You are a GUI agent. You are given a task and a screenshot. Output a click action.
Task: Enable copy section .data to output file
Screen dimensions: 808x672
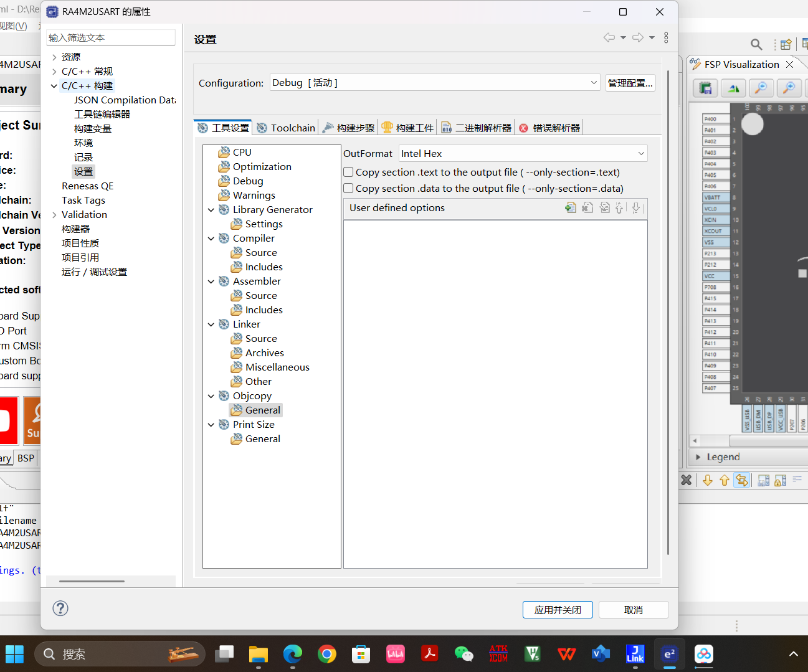point(349,188)
